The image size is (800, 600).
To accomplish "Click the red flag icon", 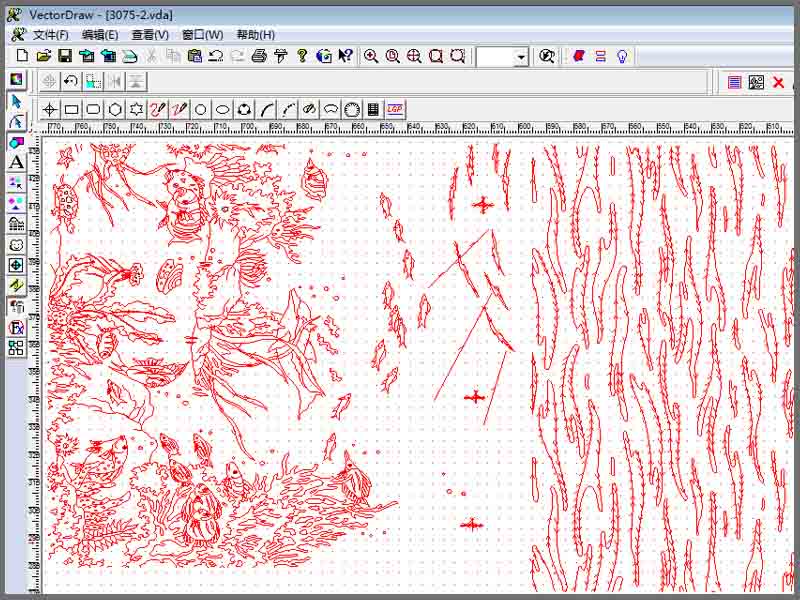I will [x=579, y=56].
